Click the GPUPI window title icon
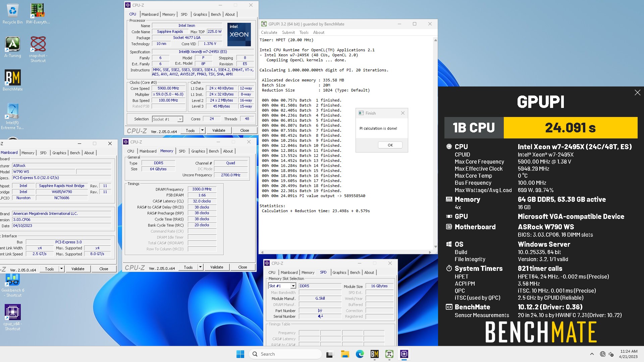This screenshot has height=362, width=644. point(264,24)
